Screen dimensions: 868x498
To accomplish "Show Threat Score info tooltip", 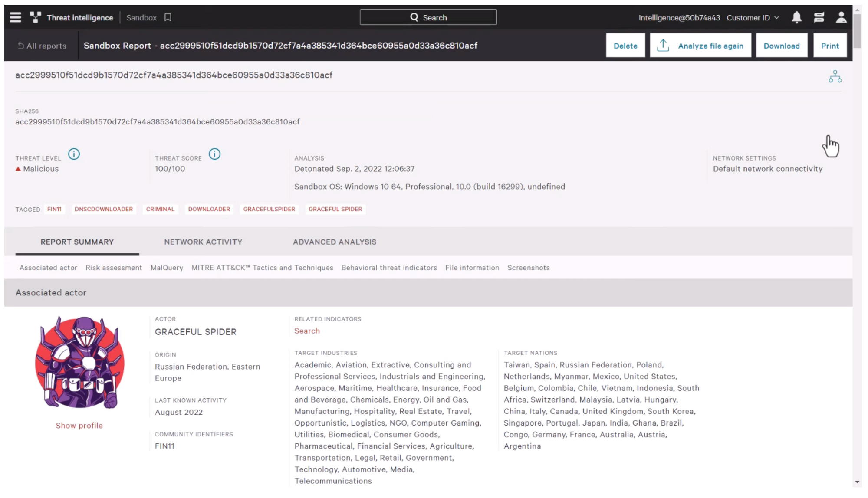I will pyautogui.click(x=214, y=154).
